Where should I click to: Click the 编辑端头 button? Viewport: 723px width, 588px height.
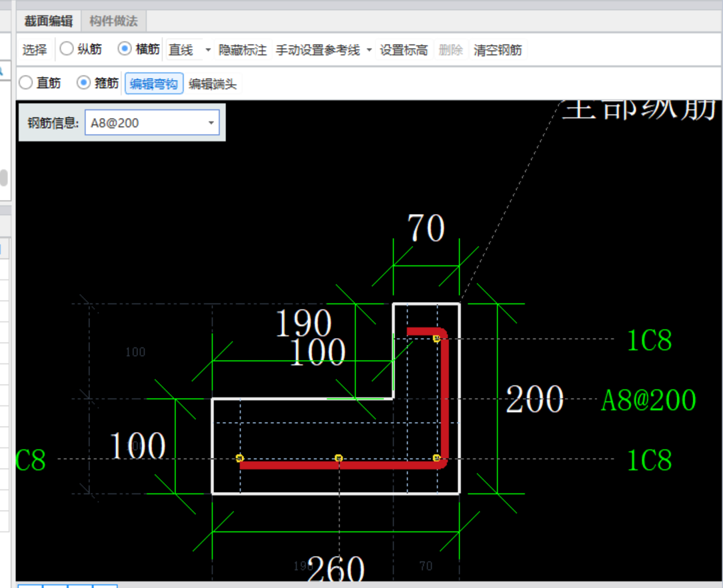(x=213, y=84)
